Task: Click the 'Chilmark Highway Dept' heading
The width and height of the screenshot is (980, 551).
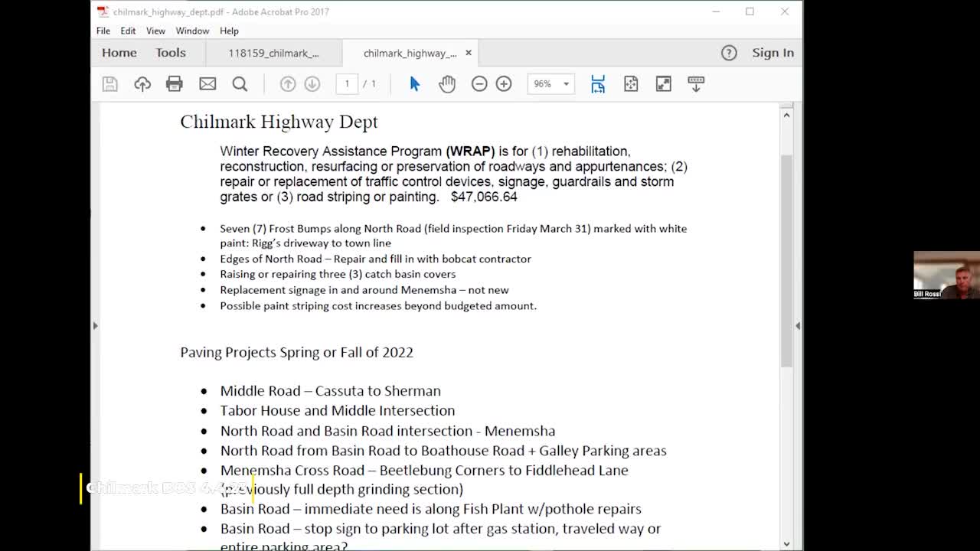Action: (279, 122)
